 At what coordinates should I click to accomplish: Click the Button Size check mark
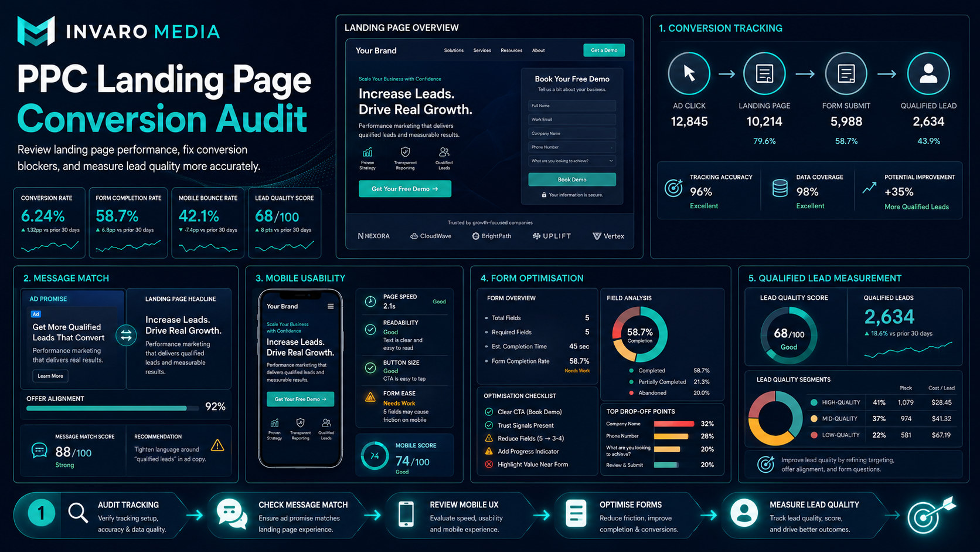[x=370, y=368]
